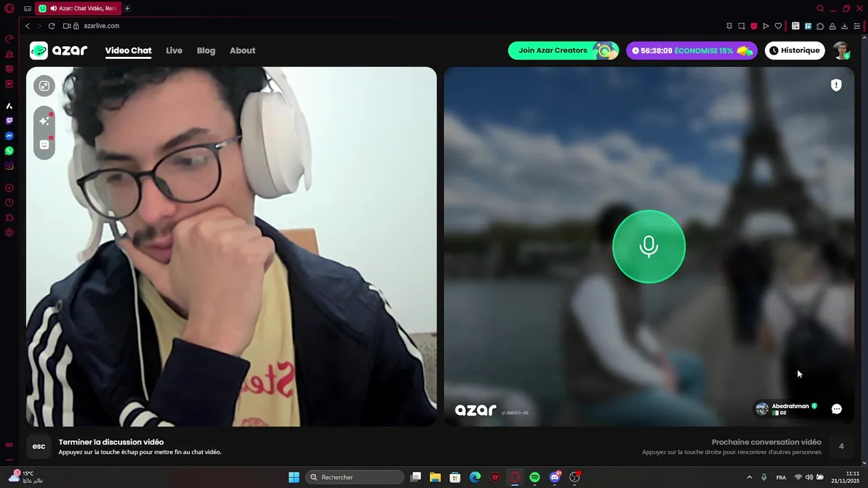Switch to Video Chat tab
The width and height of the screenshot is (868, 488).
128,51
